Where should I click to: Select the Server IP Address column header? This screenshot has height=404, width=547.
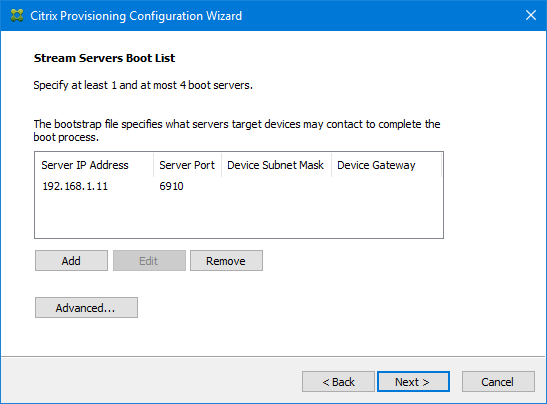point(94,165)
